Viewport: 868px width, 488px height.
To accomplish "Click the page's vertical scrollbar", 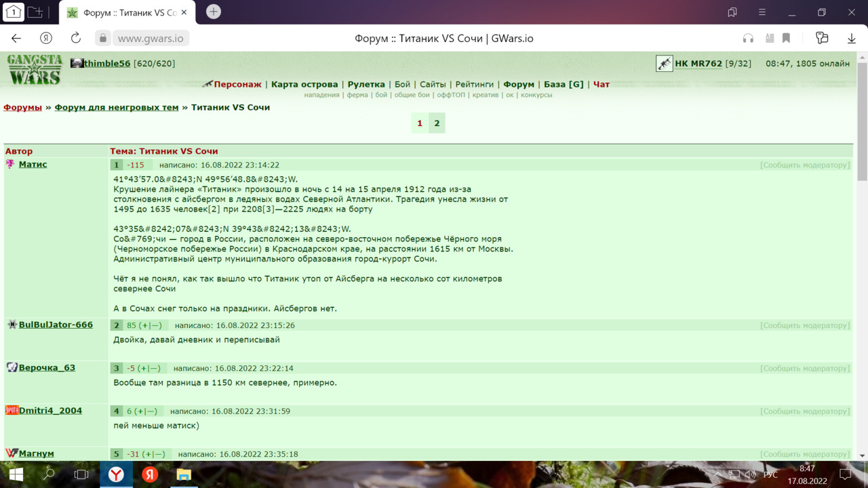I will click(x=863, y=122).
